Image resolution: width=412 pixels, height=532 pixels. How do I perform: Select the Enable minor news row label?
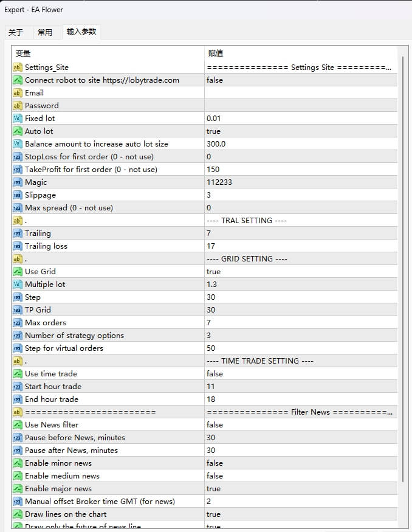point(58,463)
